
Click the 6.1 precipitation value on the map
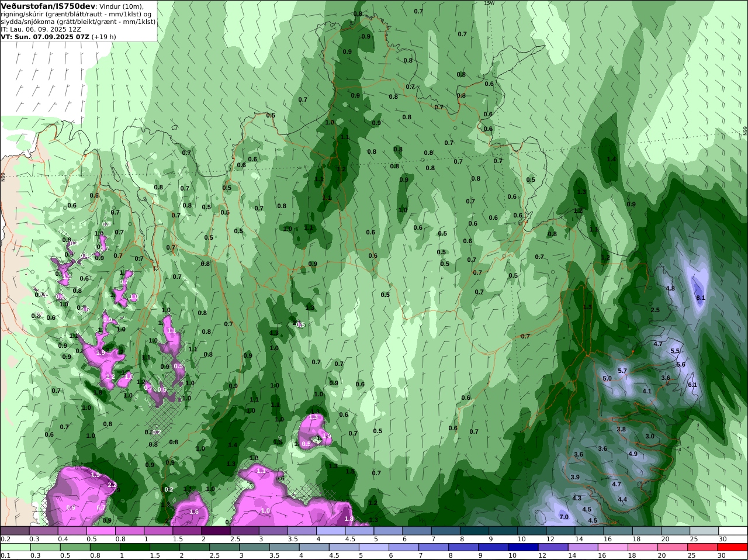pyautogui.click(x=692, y=385)
